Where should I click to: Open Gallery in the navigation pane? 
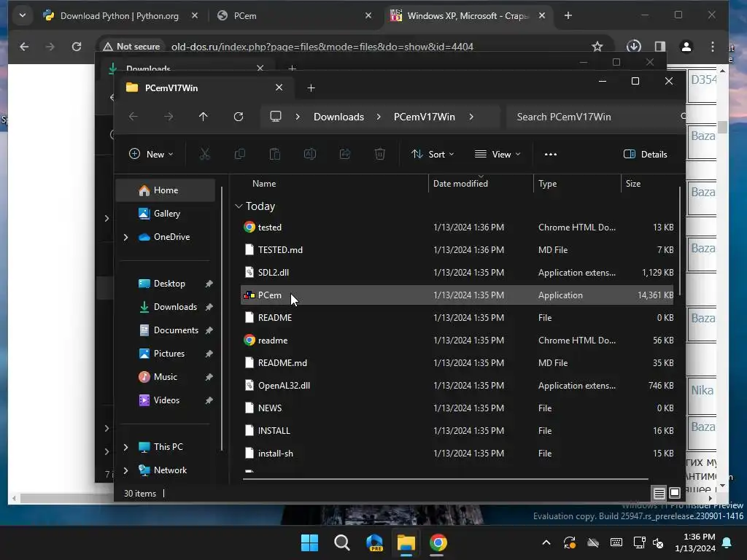click(166, 214)
